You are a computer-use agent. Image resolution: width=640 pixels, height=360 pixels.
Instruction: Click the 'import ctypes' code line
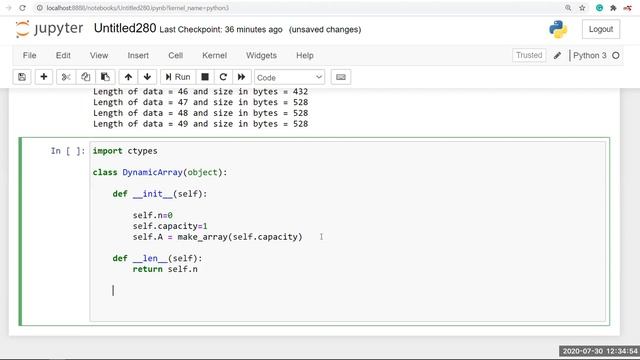click(x=125, y=151)
